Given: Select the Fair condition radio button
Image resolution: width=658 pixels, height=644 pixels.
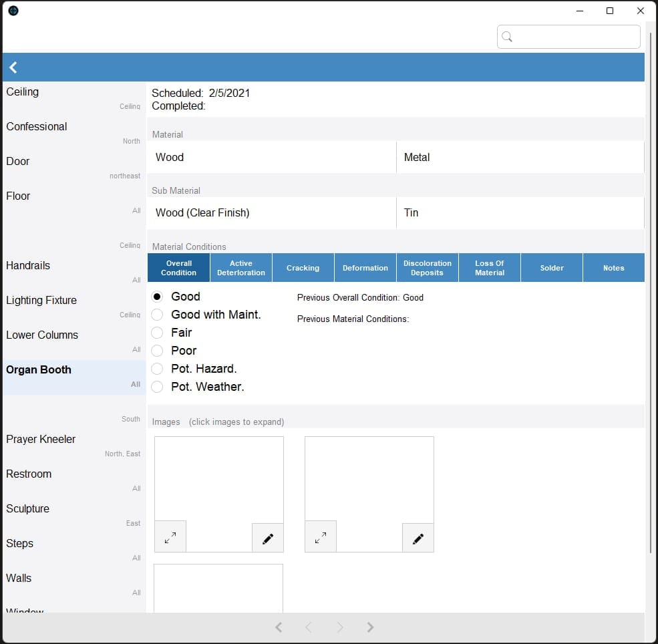Looking at the screenshot, I should (157, 333).
